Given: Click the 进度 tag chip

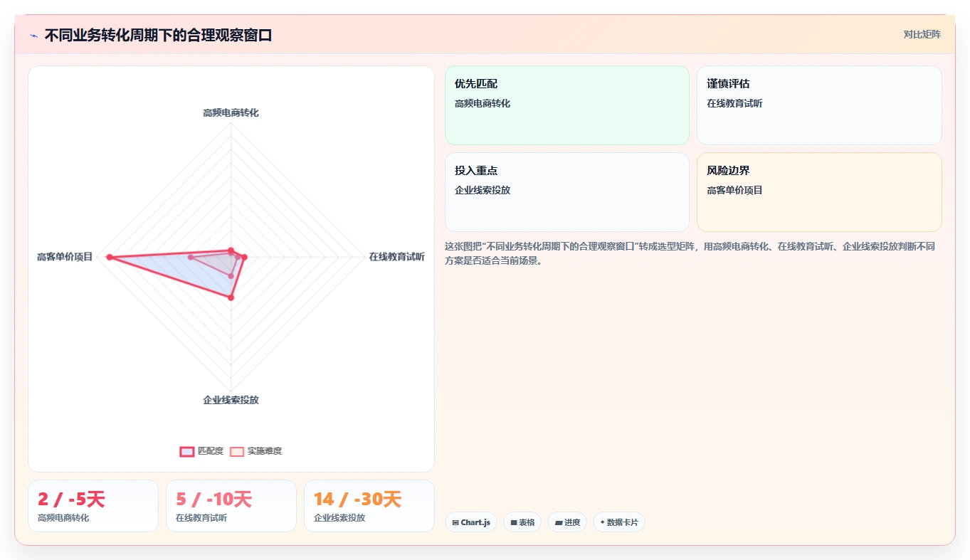Looking at the screenshot, I should 567,522.
